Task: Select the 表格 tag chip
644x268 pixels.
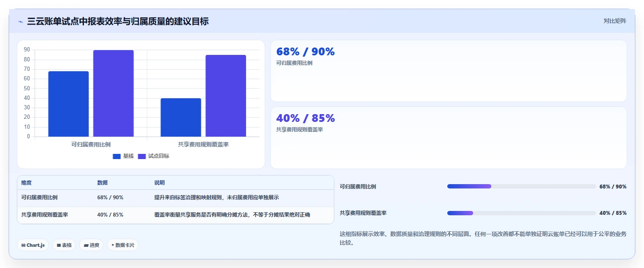Action: tap(64, 245)
